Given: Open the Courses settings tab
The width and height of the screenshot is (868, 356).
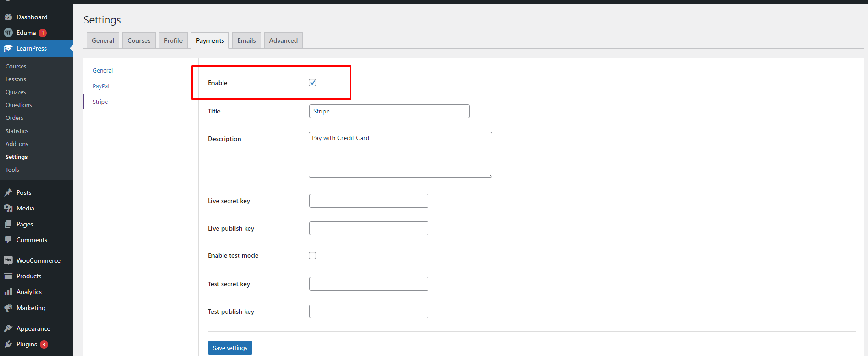Looking at the screenshot, I should 139,40.
